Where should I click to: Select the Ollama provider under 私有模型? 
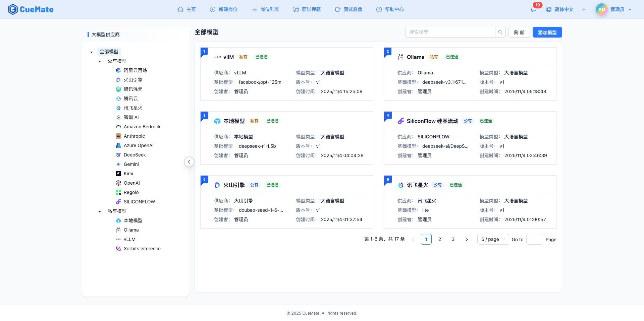[131, 230]
